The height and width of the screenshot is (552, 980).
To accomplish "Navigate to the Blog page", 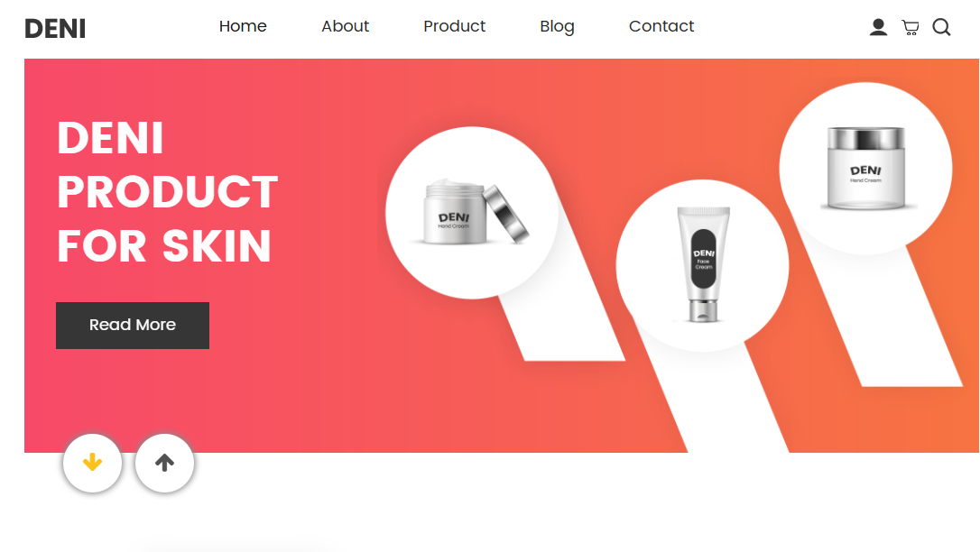I will 557,27.
